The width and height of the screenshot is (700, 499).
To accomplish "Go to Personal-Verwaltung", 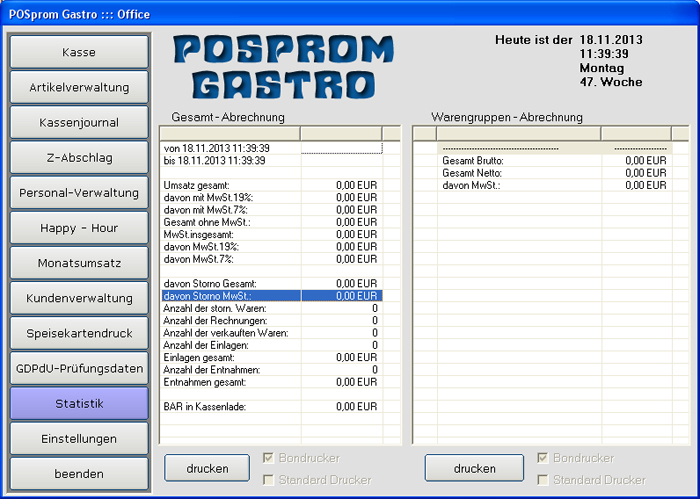I will 79,193.
